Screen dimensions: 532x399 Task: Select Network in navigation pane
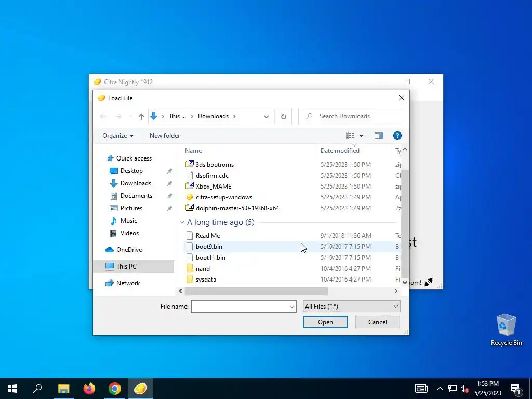pos(128,283)
